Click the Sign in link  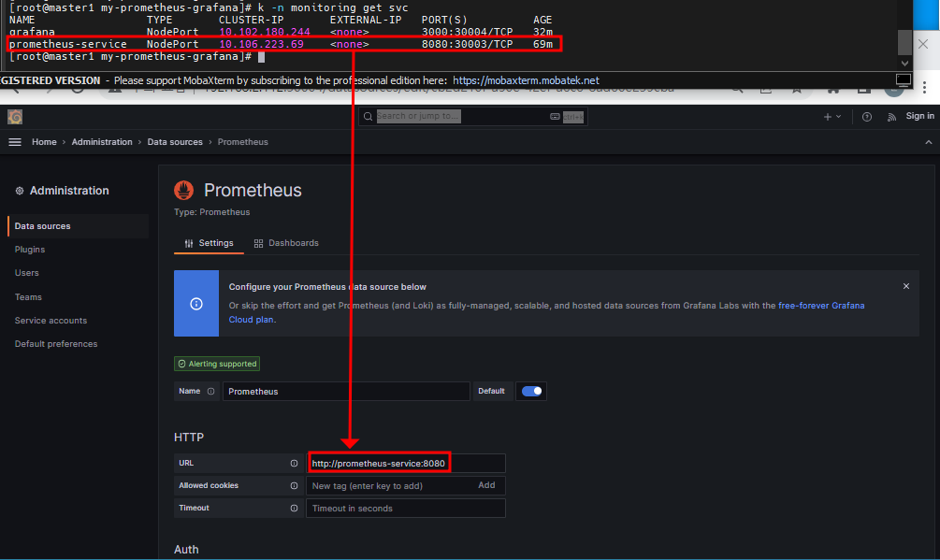(x=919, y=116)
